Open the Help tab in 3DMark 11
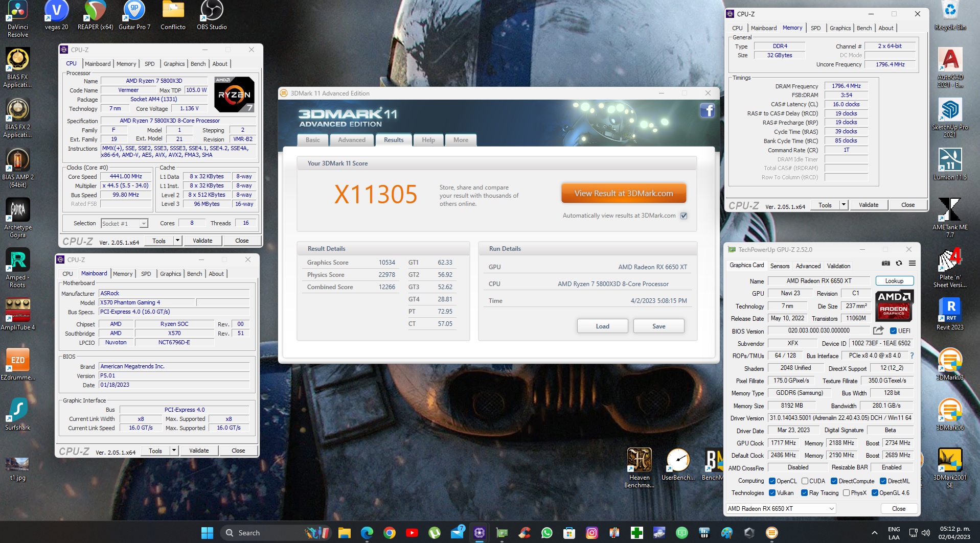Image resolution: width=980 pixels, height=543 pixels. click(428, 140)
